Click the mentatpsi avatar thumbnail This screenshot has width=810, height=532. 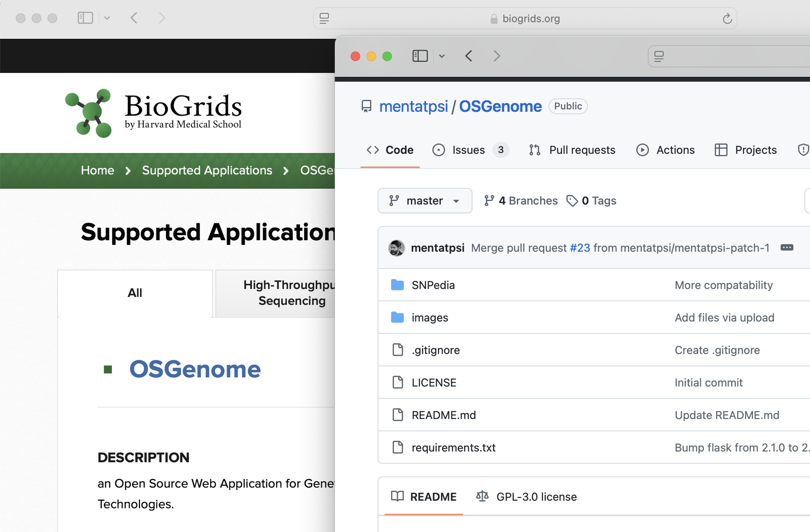pyautogui.click(x=396, y=248)
